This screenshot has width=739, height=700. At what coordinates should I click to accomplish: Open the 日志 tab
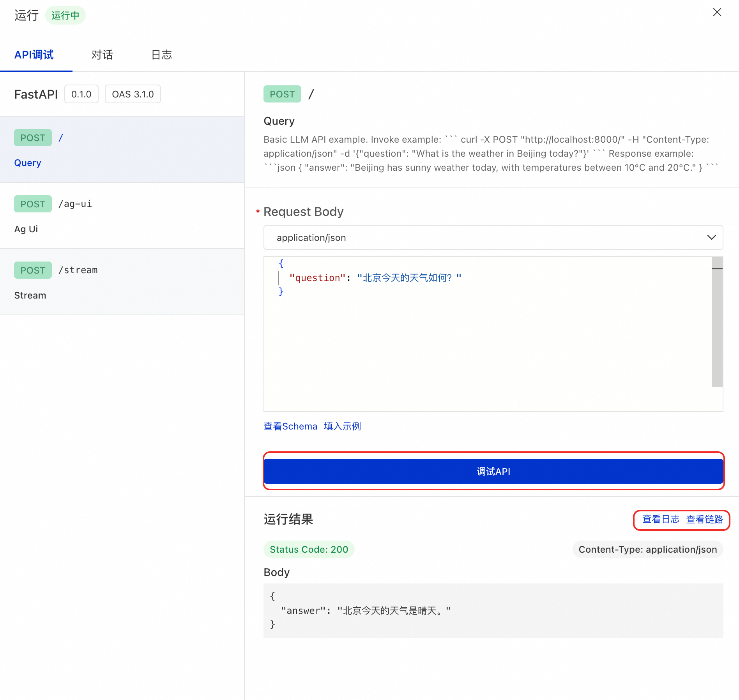coord(161,55)
